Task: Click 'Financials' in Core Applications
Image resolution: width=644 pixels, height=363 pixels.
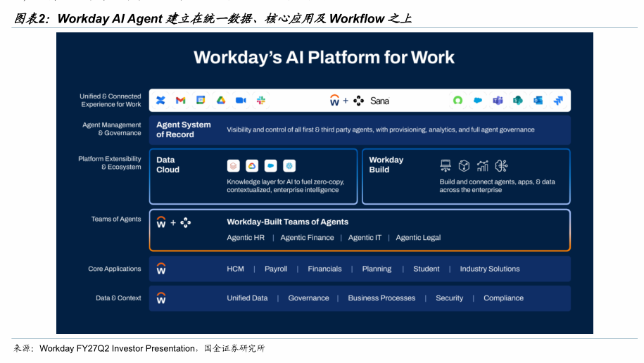Action: (x=324, y=269)
